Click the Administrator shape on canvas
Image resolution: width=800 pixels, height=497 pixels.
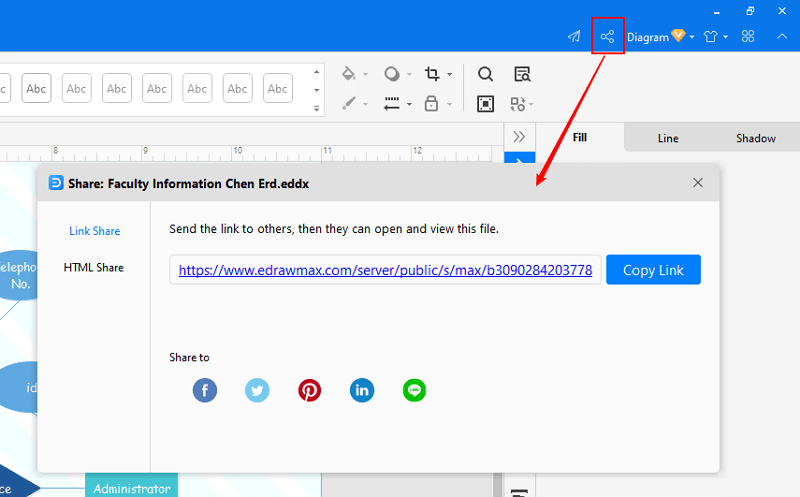[x=132, y=485]
